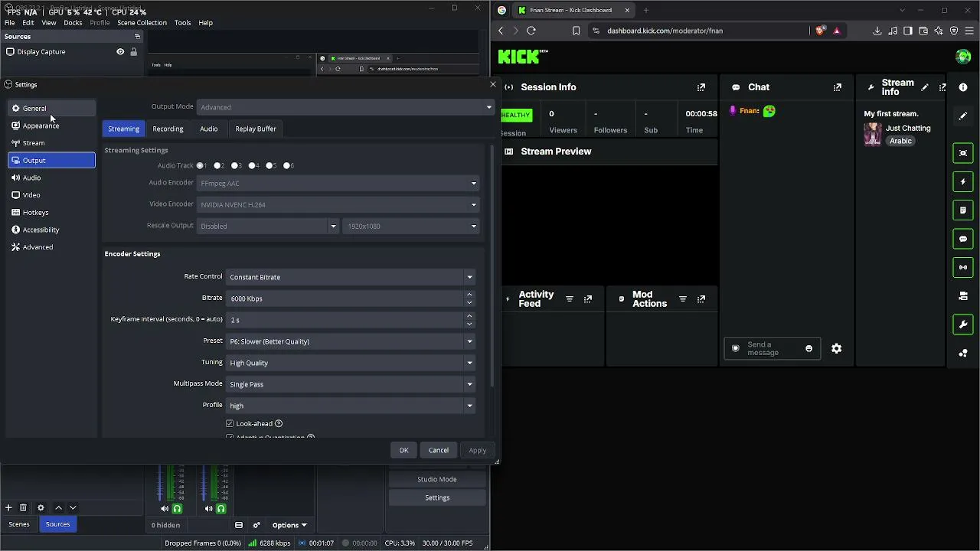
Task: Open chat settings gear in Kick
Action: (837, 349)
